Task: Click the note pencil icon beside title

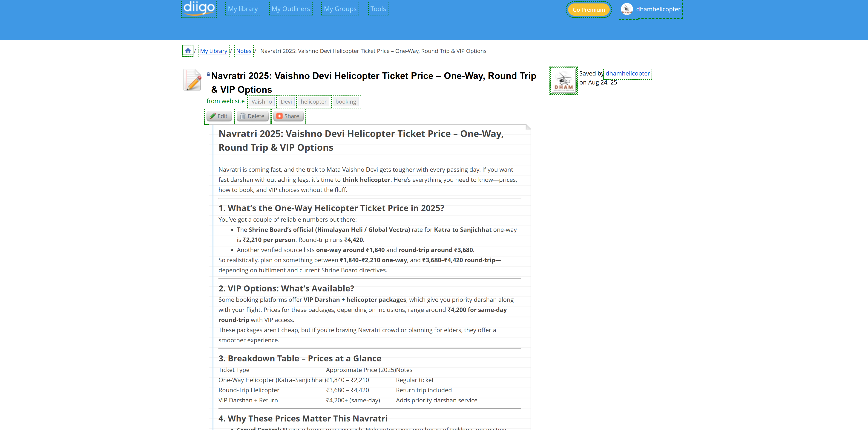Action: click(193, 80)
